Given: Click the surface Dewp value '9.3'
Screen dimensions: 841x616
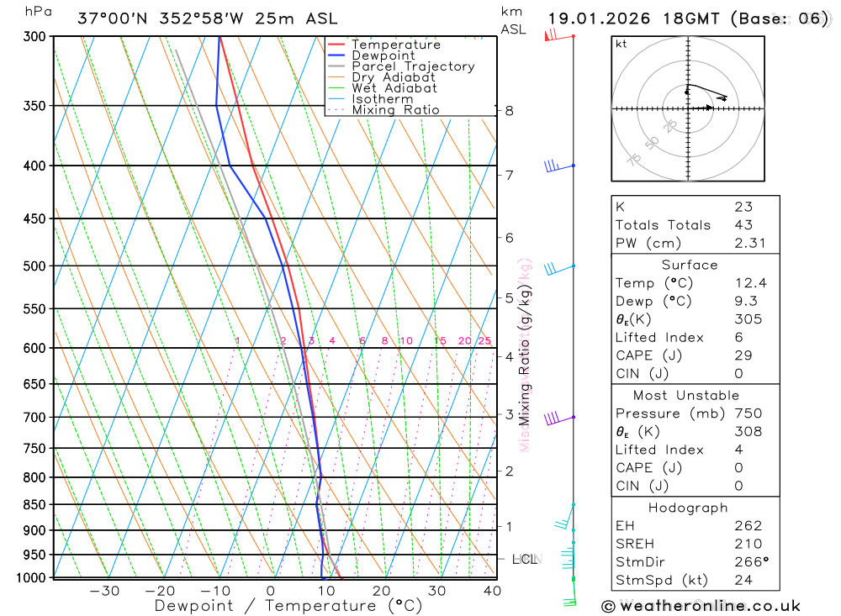Looking at the screenshot, I should tap(746, 302).
